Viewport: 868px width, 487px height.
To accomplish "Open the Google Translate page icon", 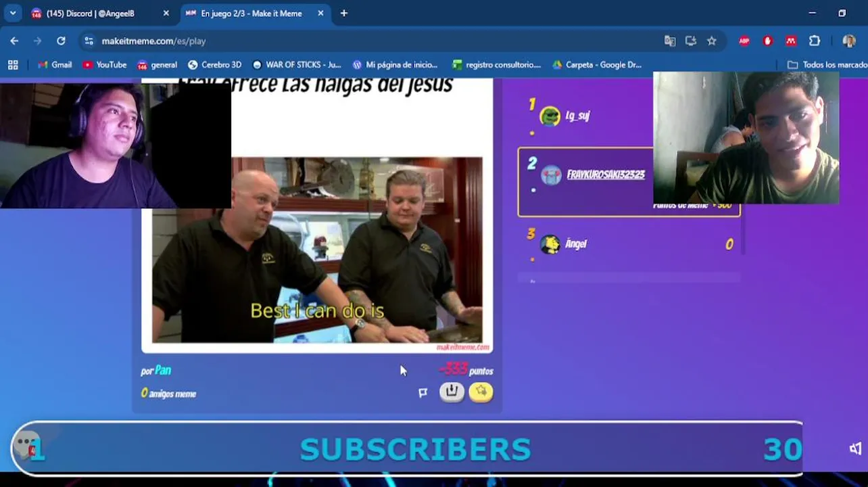I will pos(670,41).
